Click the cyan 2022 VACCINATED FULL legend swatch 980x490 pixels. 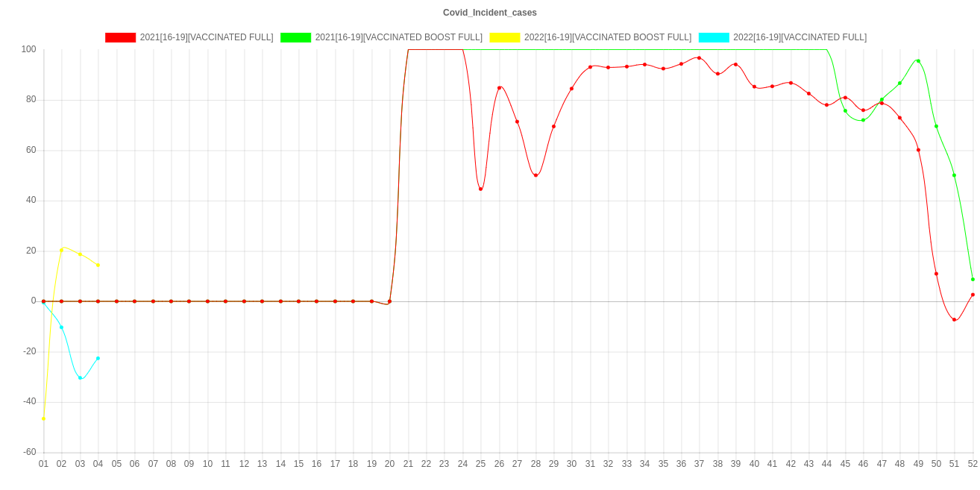[x=714, y=37]
